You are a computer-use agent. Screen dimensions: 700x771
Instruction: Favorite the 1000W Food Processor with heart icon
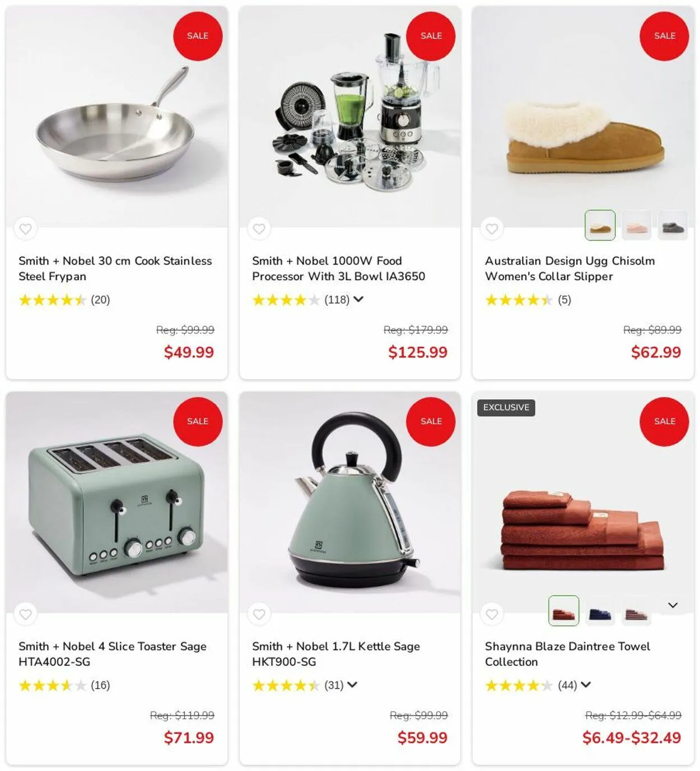point(259,229)
